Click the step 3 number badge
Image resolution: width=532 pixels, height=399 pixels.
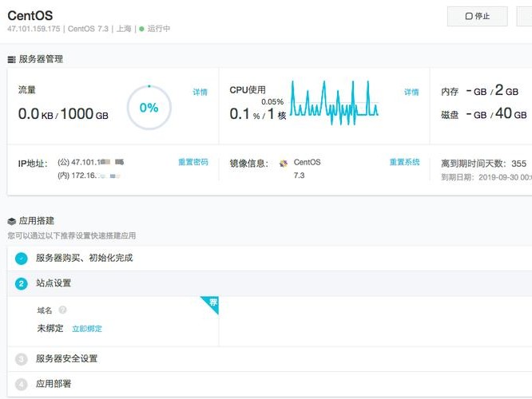tap(22, 359)
